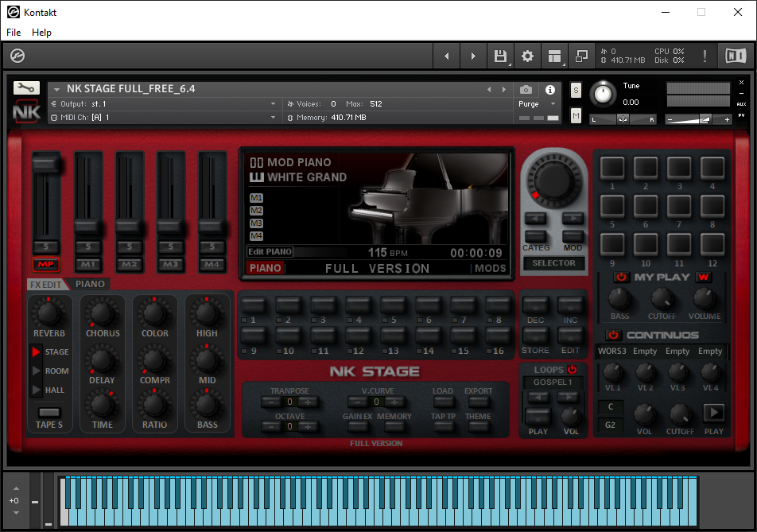The image size is (757, 532).
Task: Increase TRANPOSE with plus button
Action: pos(308,402)
